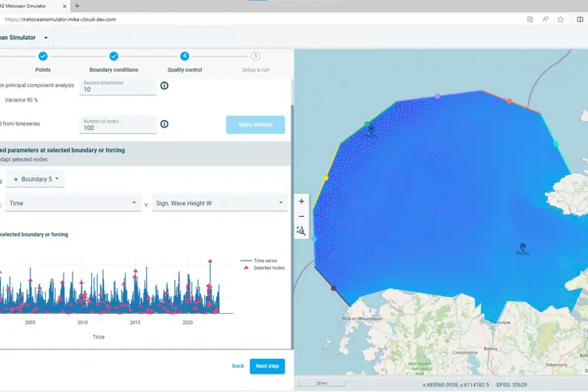Click the browser favorites star icon

[561, 19]
